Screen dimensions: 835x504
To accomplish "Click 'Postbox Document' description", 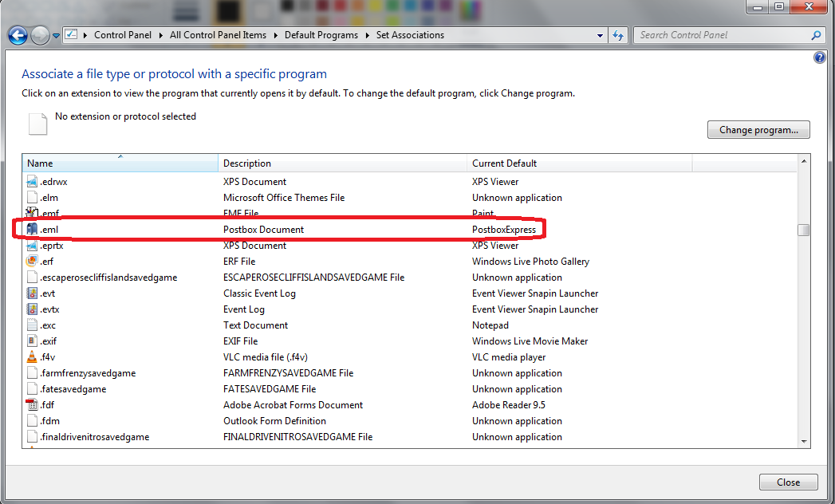I will (x=264, y=230).
